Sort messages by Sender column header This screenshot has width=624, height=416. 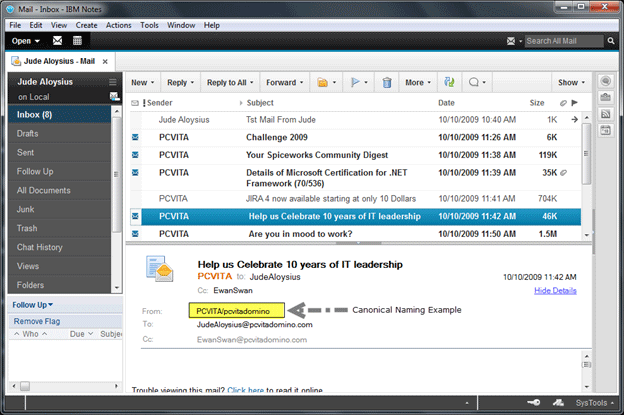160,103
